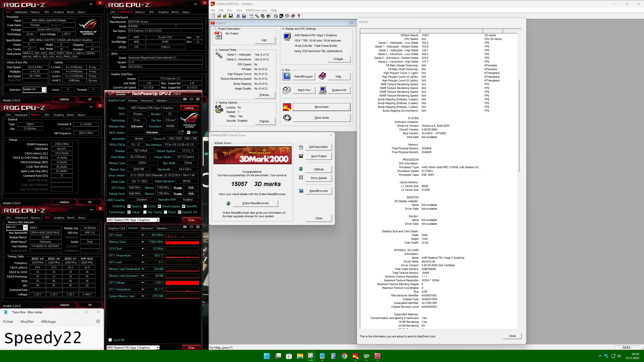
Task: Click the Notepad settings gear icon
Action: 98,321
